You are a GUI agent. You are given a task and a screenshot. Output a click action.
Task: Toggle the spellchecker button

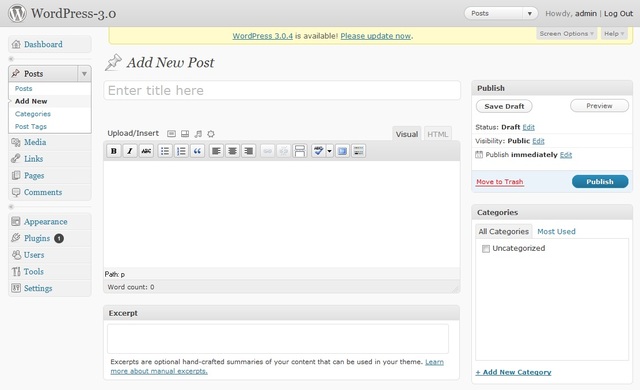318,151
